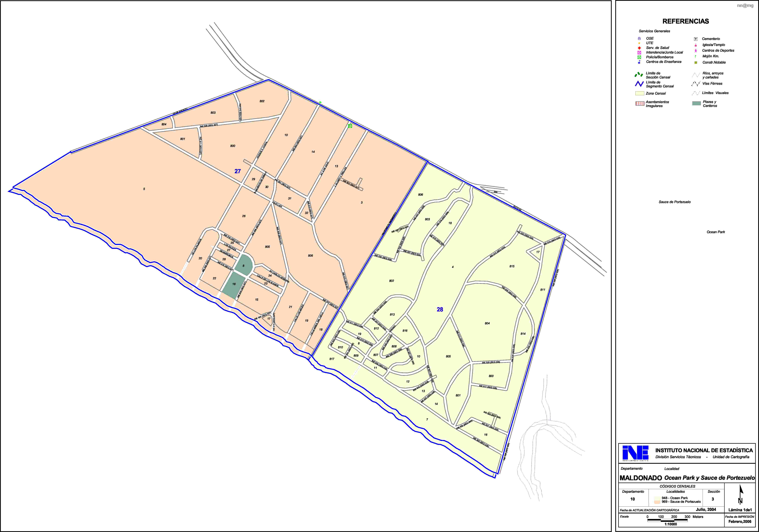The image size is (759, 532).
Task: Click segment number 27 on the map
Action: pos(238,171)
